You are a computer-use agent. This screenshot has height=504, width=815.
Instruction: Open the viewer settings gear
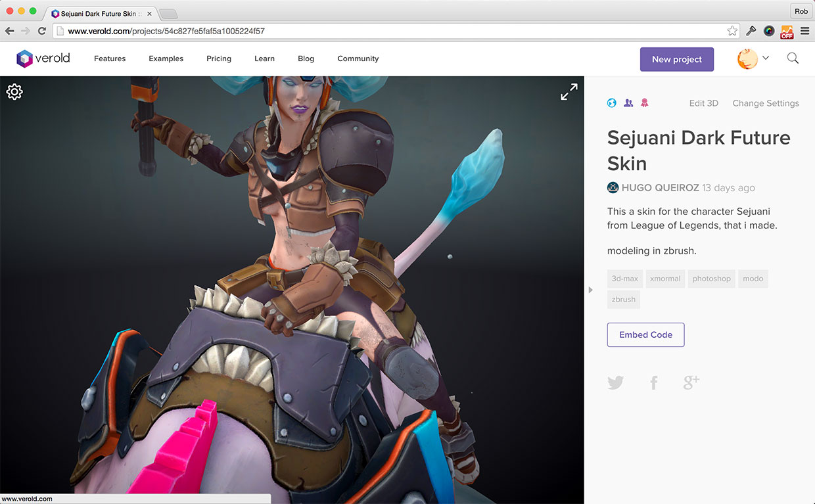tap(14, 92)
